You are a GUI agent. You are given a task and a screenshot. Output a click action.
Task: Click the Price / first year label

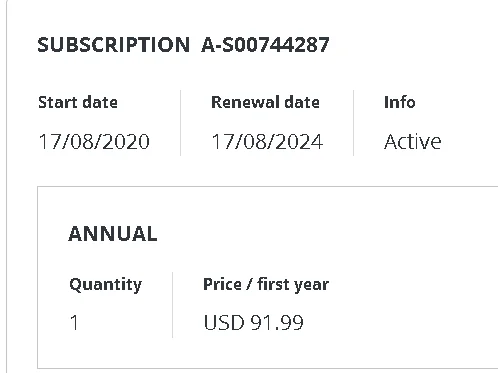pos(266,285)
